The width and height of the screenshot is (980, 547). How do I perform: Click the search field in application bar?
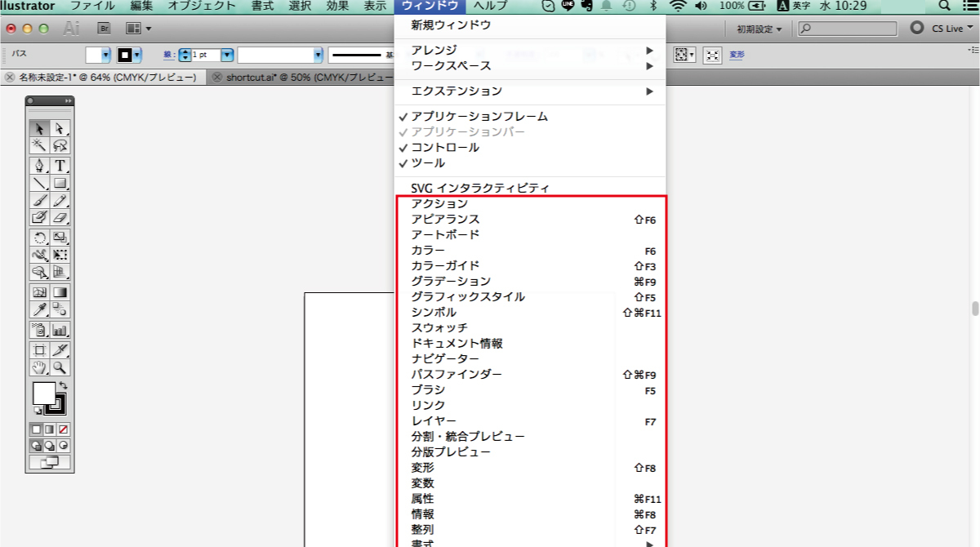click(x=847, y=29)
